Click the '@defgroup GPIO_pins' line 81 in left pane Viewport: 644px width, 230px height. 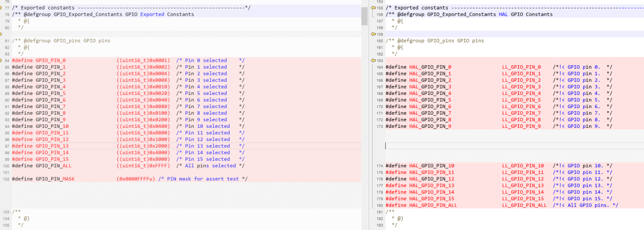pos(61,41)
